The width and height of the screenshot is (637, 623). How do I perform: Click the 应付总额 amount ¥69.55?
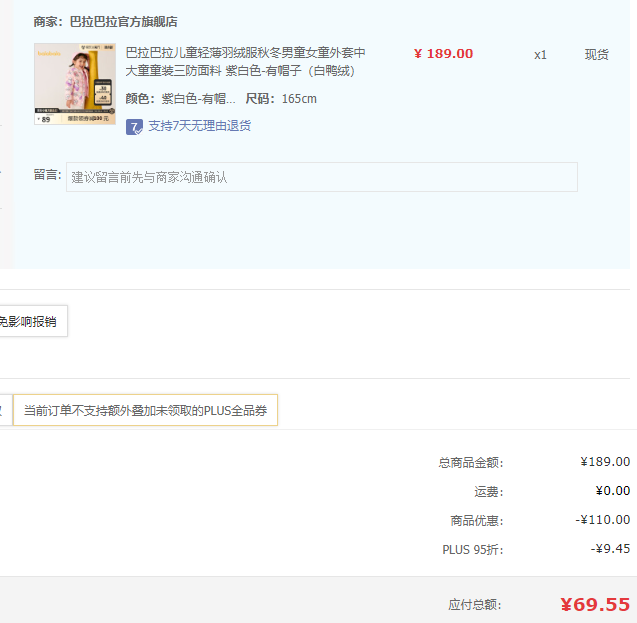[x=595, y=604]
